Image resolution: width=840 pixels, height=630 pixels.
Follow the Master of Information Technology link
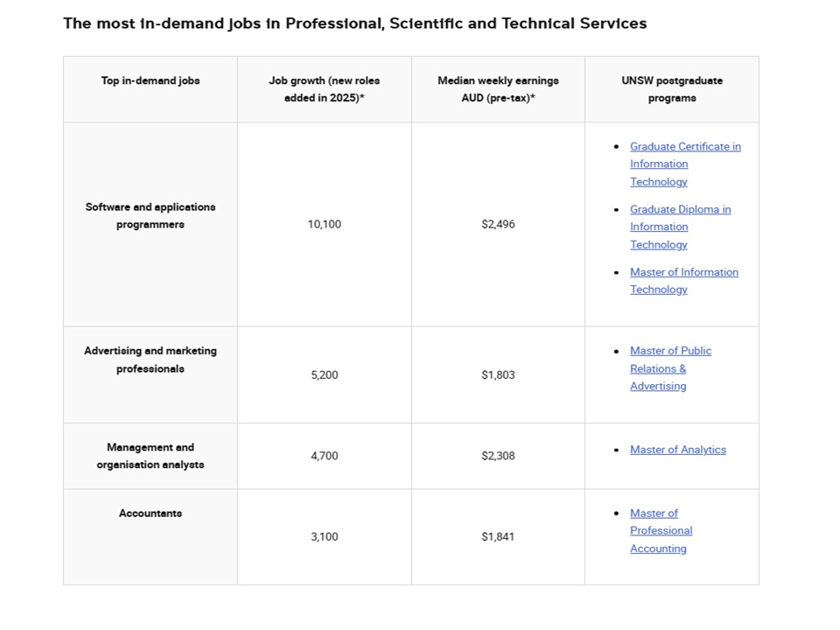pos(683,273)
